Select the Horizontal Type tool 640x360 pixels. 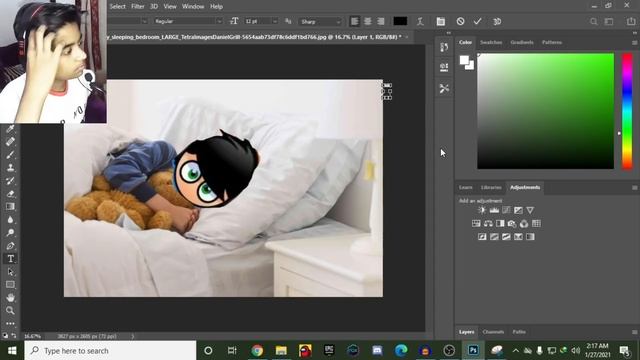point(10,259)
